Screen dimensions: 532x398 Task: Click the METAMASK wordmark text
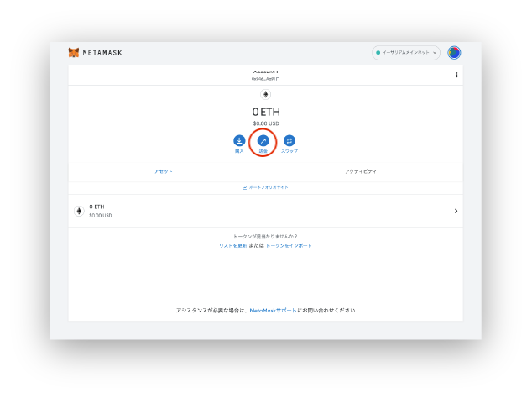click(102, 53)
